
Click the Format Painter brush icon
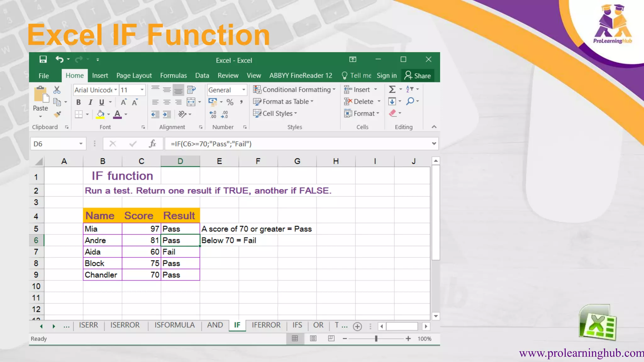57,114
